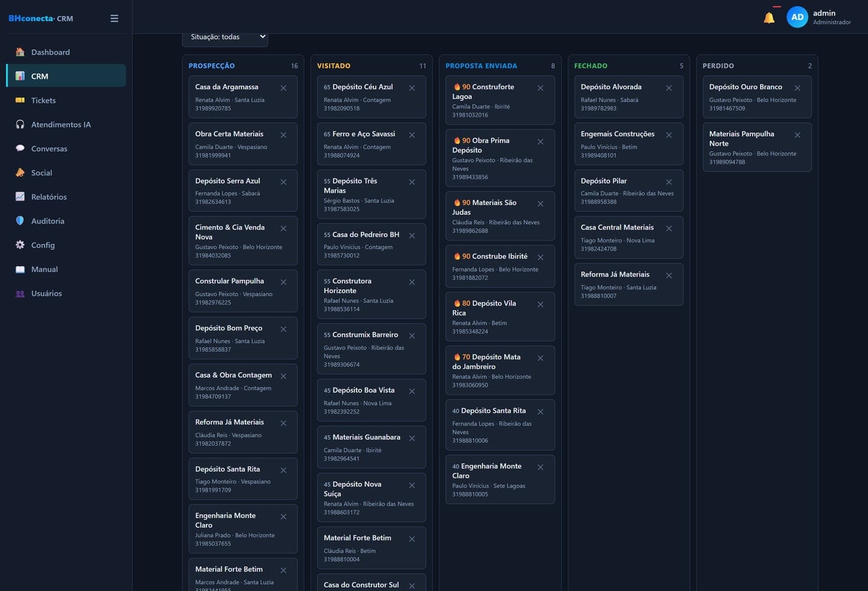
Task: Open the Depósito Serra Azul card
Action: tap(243, 190)
